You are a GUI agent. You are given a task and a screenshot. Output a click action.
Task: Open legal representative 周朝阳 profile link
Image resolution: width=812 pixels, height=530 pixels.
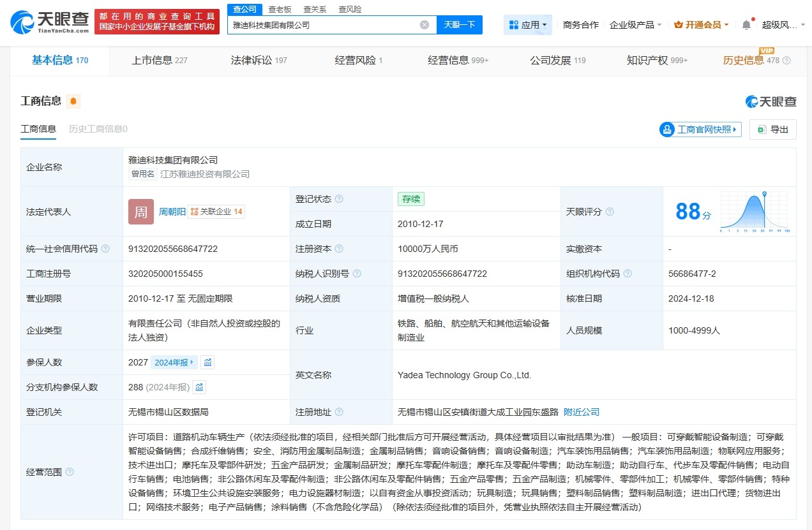point(173,212)
